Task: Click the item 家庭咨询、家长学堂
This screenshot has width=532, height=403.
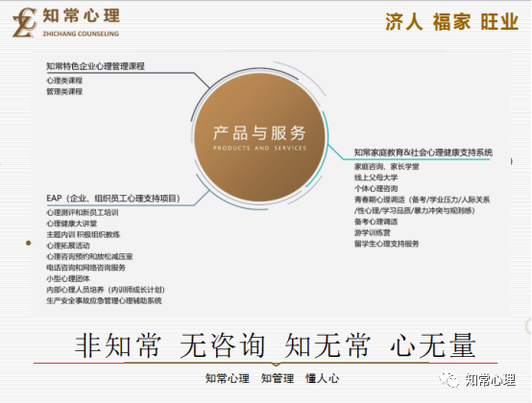Action: pyautogui.click(x=386, y=166)
